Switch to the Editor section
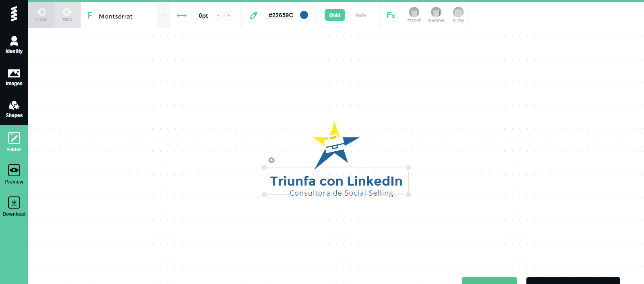 click(x=14, y=142)
